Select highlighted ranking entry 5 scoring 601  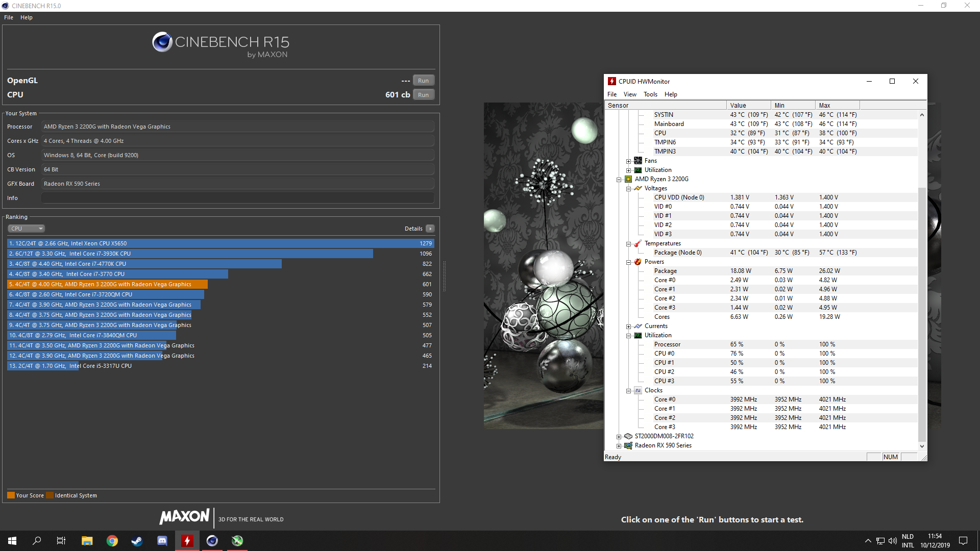[220, 284]
